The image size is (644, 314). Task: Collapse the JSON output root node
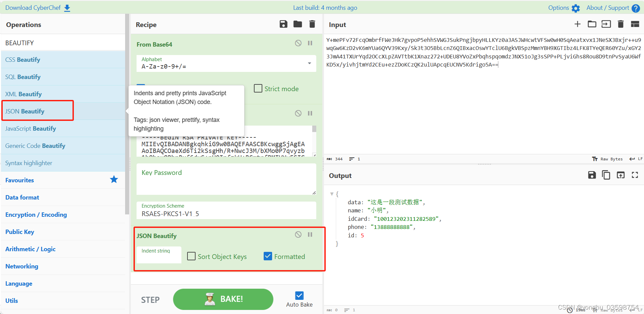(x=332, y=194)
